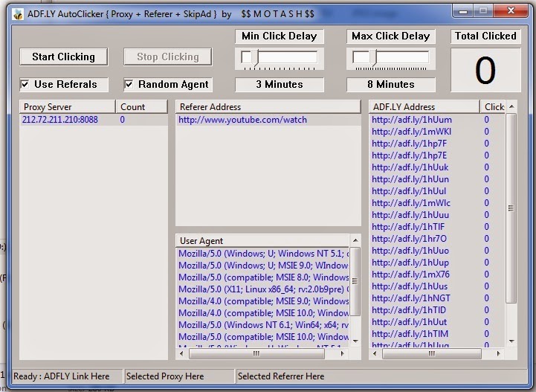Adjust the Max Click Delay slider thumb
Screen dimensions: 536x392
373,57
